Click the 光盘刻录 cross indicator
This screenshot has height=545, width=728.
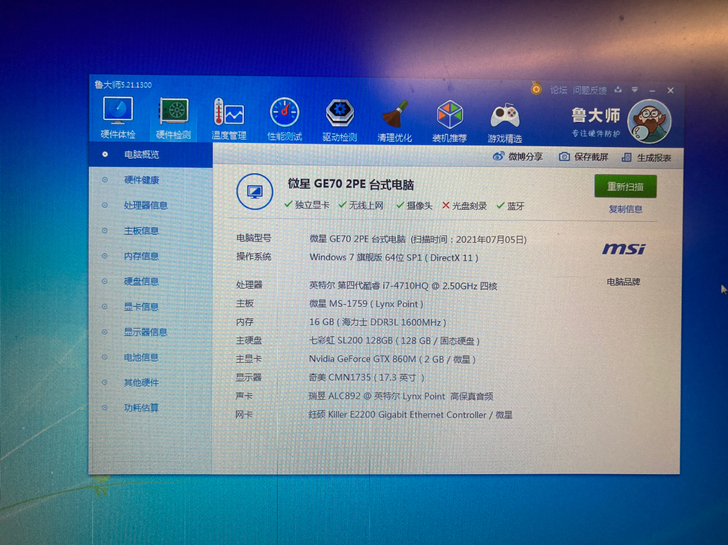click(x=464, y=206)
